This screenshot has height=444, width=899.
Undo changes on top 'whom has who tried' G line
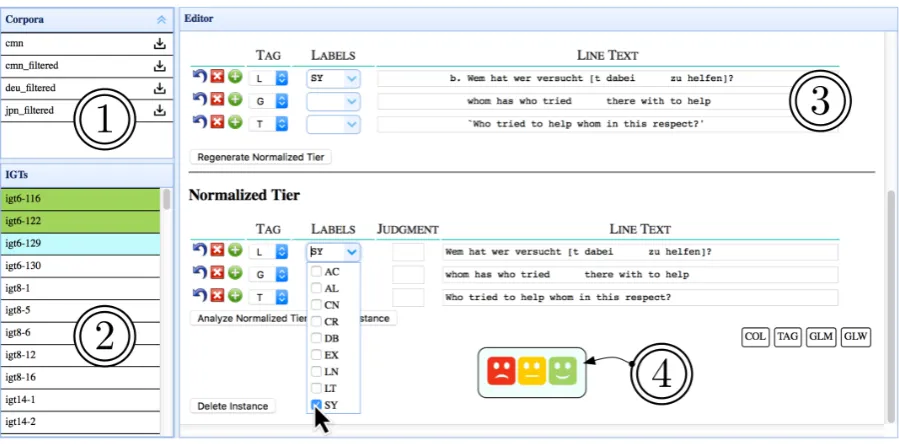point(200,100)
